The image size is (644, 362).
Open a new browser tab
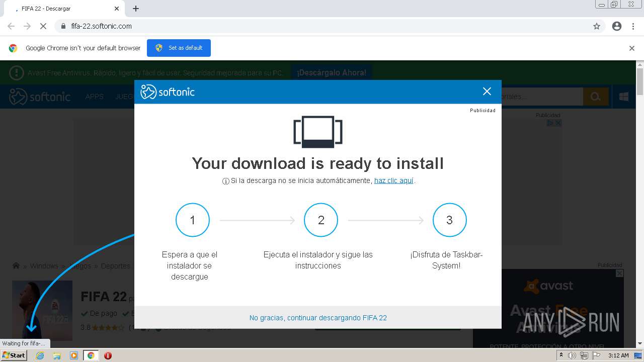pos(136,9)
